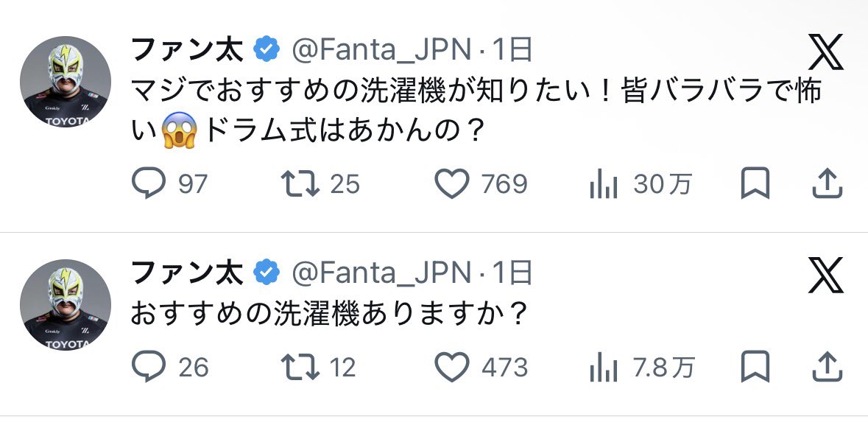
Task: Share the second tweet
Action: 827,366
